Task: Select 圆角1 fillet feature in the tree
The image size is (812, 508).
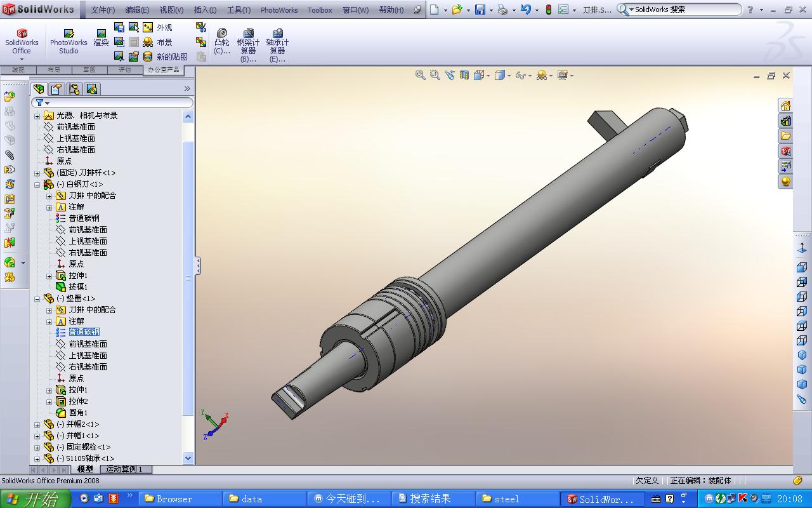Action: [x=78, y=413]
